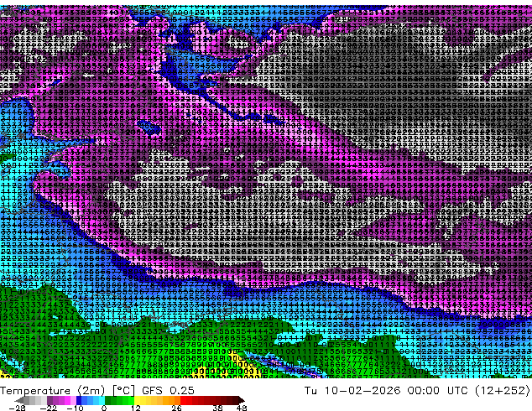Click the dark purple swatch at -22 on the legend

(x=50, y=400)
